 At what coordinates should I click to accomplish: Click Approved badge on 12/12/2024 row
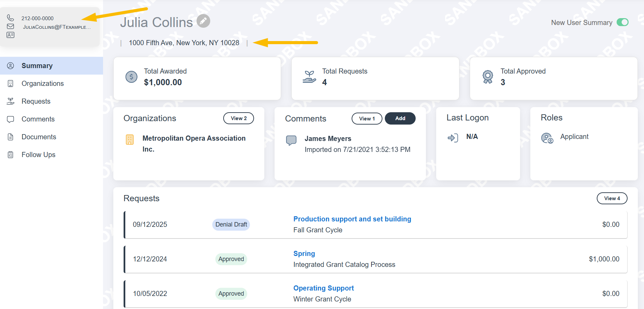pos(231,259)
